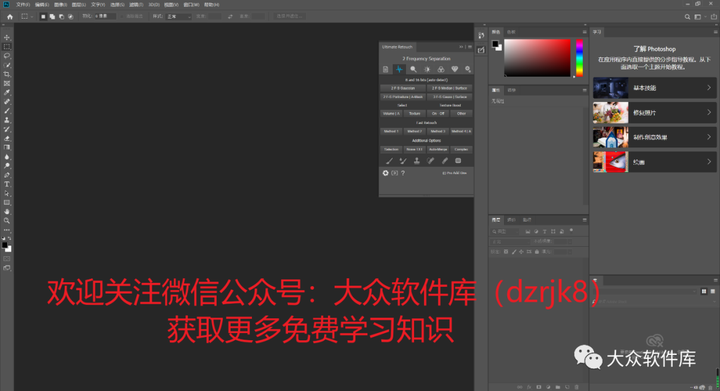Select the Crop tool
This screenshot has height=391, width=720.
(7, 74)
